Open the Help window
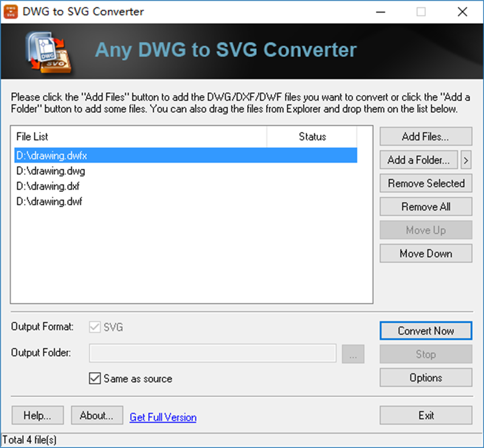Image resolution: width=484 pixels, height=448 pixels. coord(38,415)
